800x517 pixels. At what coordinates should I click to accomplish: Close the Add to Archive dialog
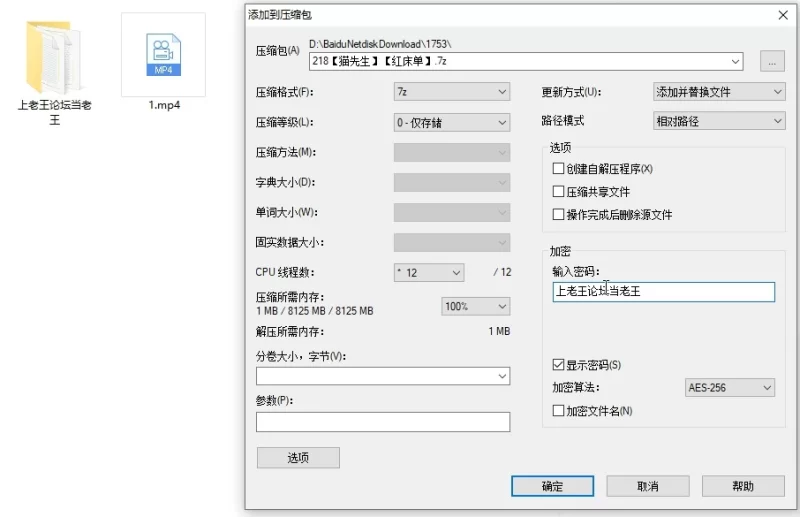tap(783, 15)
